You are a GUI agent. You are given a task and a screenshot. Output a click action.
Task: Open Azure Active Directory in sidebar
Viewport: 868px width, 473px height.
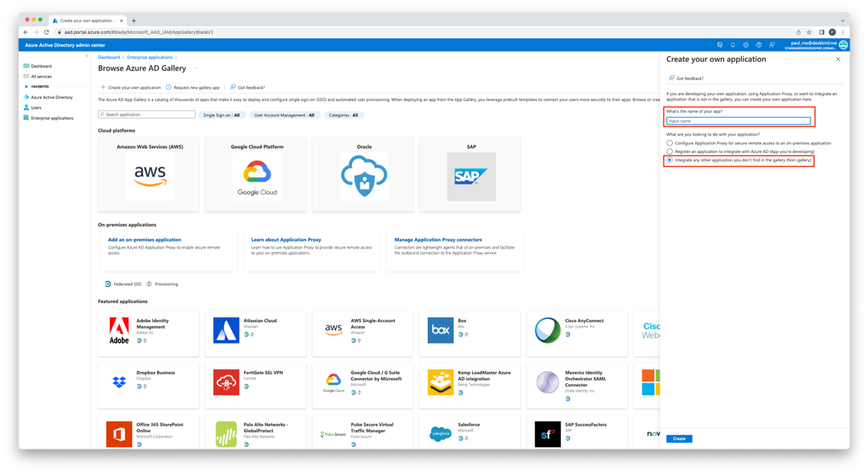point(52,97)
